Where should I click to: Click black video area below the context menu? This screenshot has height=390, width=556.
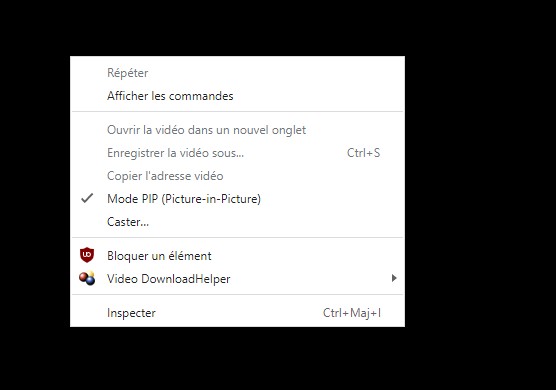pyautogui.click(x=238, y=358)
